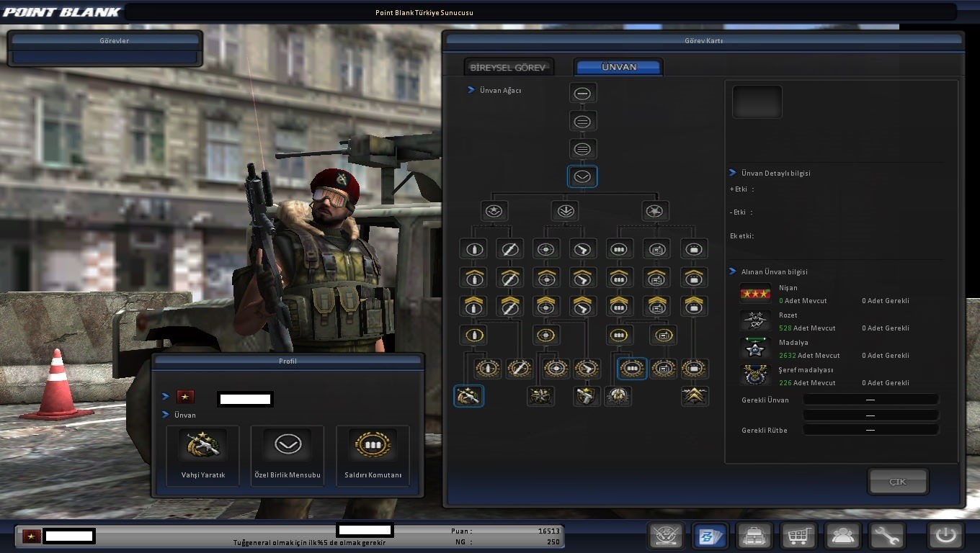Select the three-bar title node in the tree
Screen dimensions: 980x553
pos(583,149)
